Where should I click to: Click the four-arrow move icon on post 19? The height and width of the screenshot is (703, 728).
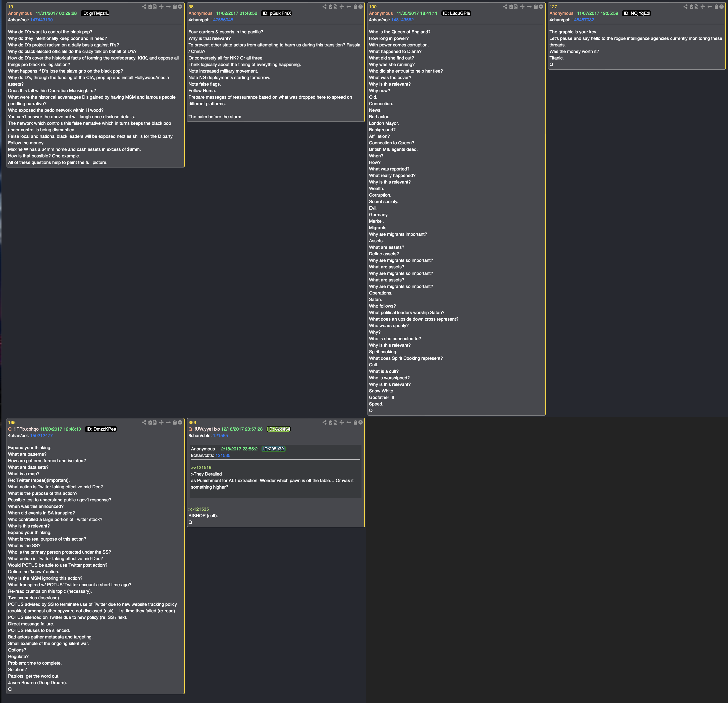coord(161,7)
